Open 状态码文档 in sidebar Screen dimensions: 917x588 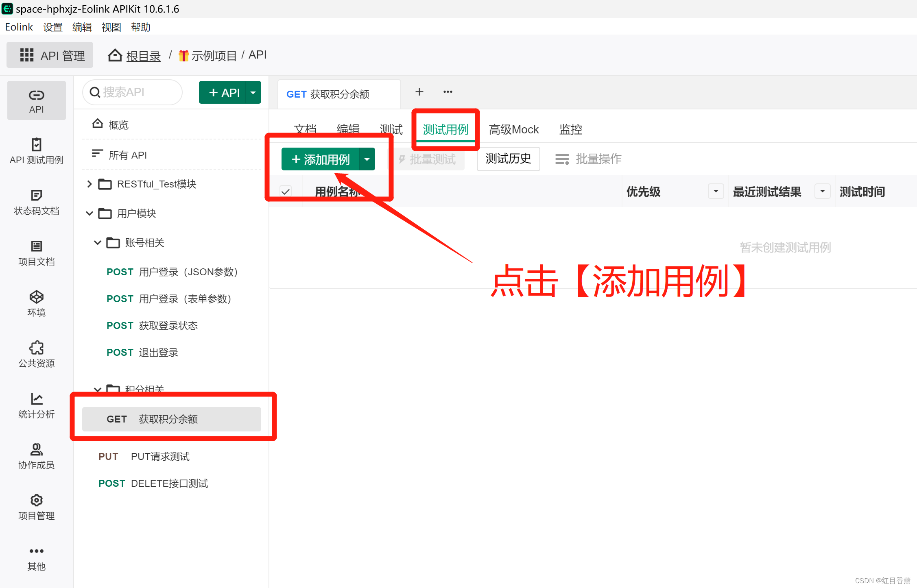click(x=36, y=202)
